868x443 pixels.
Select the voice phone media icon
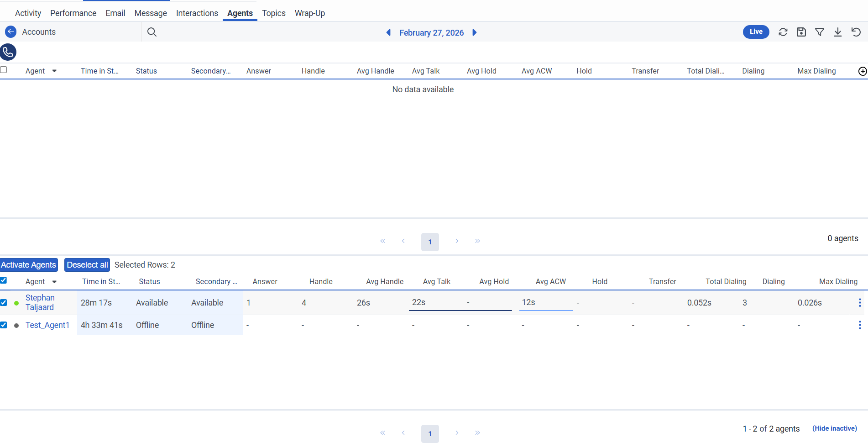pyautogui.click(x=8, y=52)
